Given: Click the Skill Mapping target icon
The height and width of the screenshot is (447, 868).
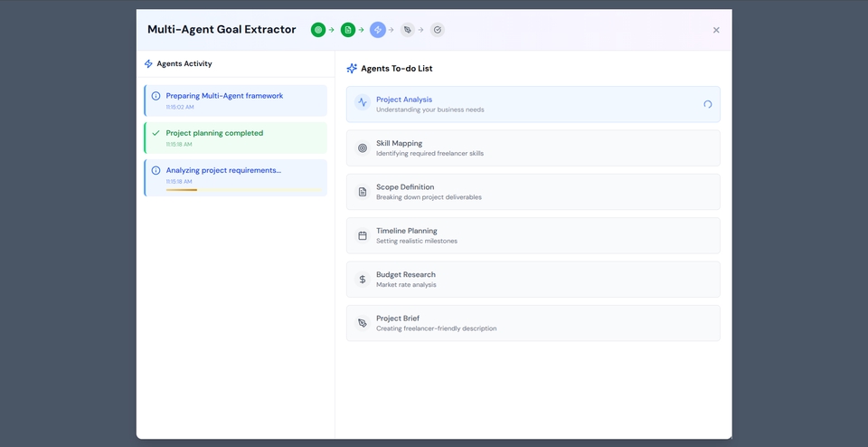Looking at the screenshot, I should point(363,148).
